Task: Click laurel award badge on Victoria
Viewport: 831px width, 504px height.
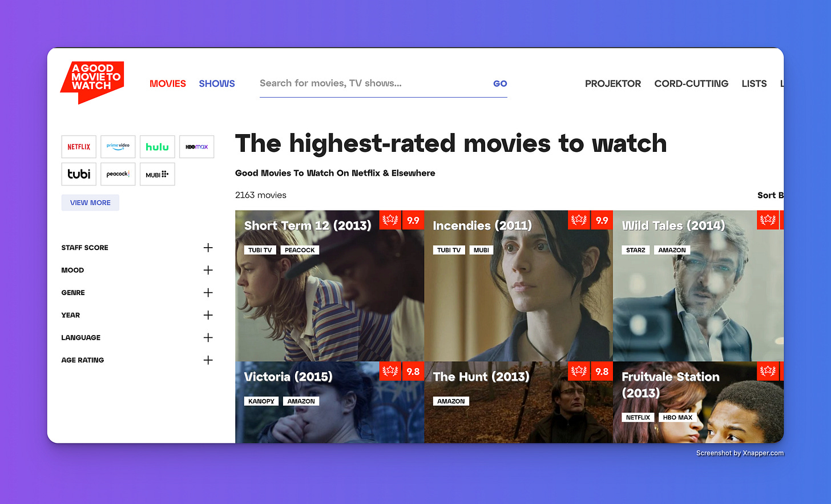Action: point(390,371)
